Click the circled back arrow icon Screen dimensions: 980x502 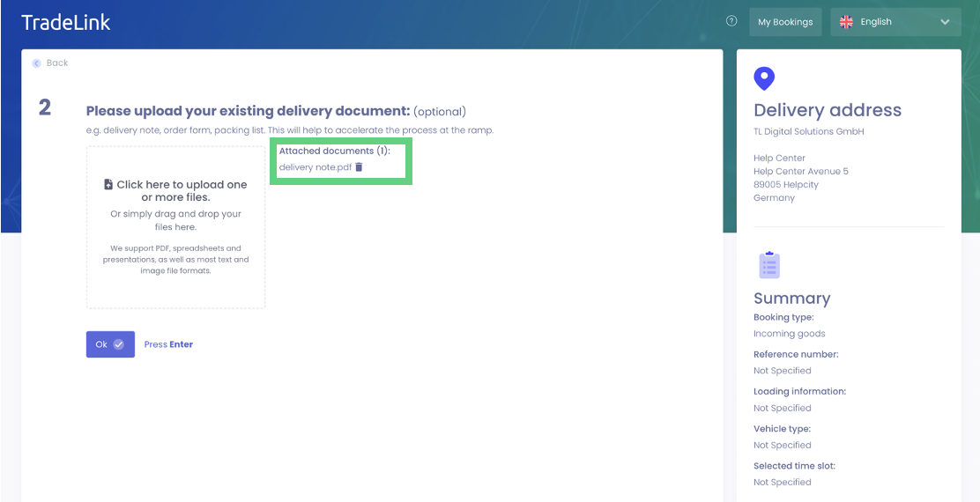tap(37, 63)
